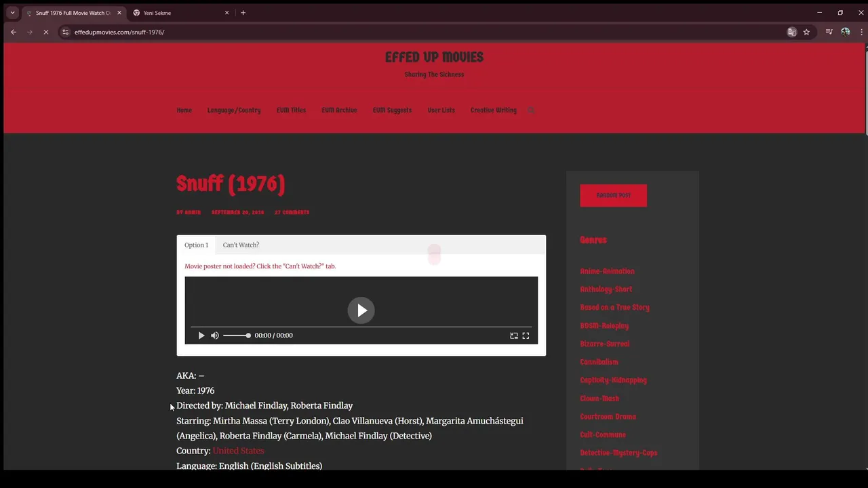Select the Option 1 player tab
The height and width of the screenshot is (488, 868).
click(x=196, y=245)
